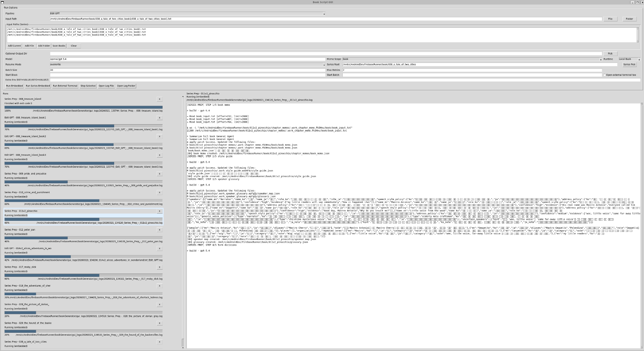Open the Pipeline dropdown
Viewport: 644px width, 351px height.
[324, 14]
